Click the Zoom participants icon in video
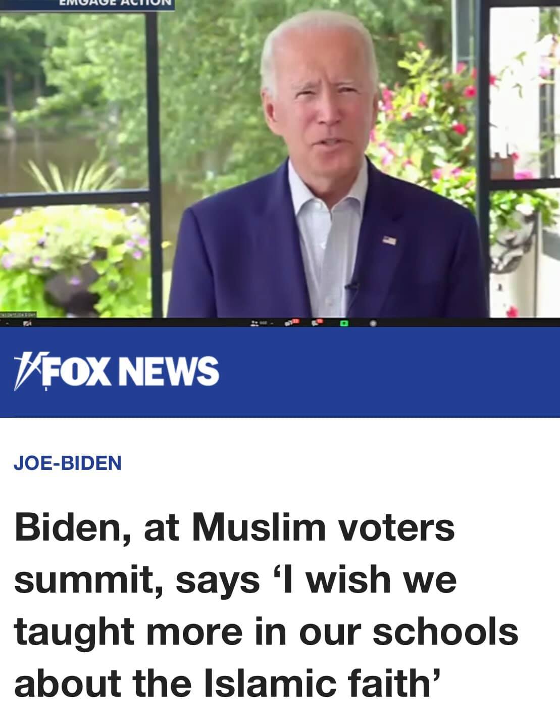The image size is (560, 728). (254, 323)
